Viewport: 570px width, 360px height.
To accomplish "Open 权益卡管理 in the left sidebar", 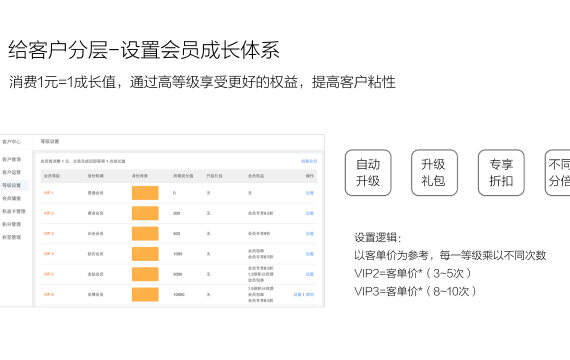I will coord(13,211).
